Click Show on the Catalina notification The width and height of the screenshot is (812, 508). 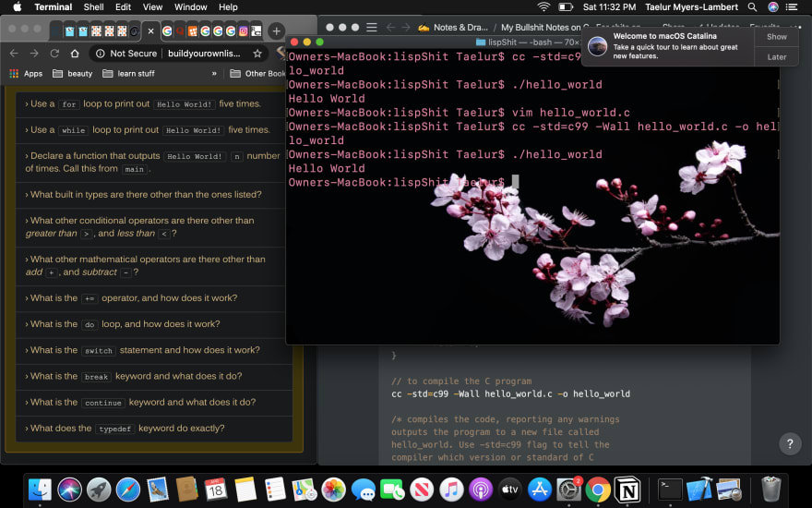(x=777, y=37)
